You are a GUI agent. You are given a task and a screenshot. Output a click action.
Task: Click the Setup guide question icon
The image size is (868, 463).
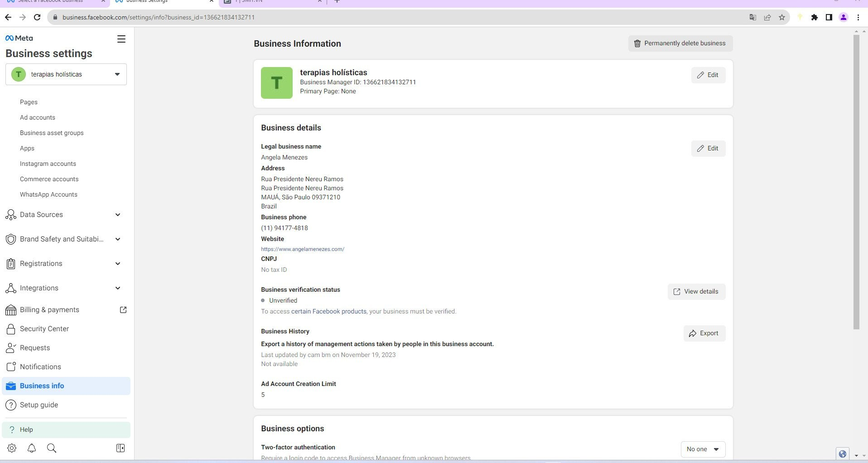(x=11, y=405)
